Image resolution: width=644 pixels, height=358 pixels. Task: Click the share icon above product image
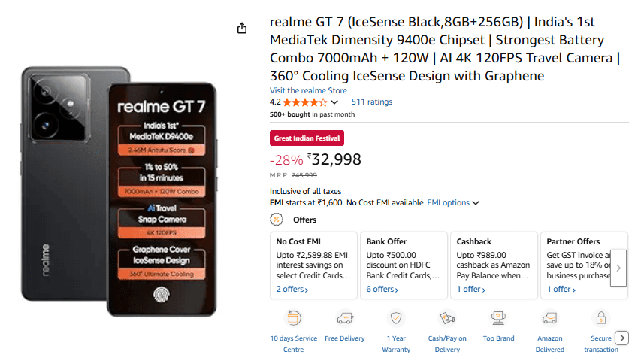coord(242,28)
